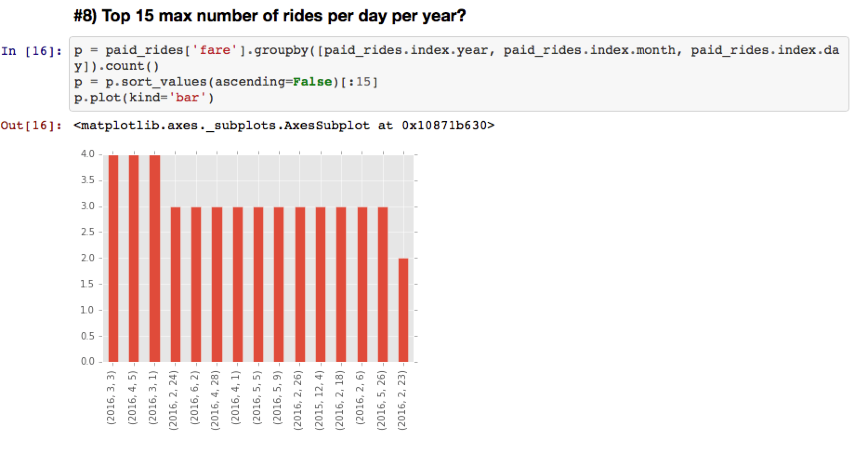
Task: Click the red bar for (2016, 2, 26)
Action: click(300, 284)
